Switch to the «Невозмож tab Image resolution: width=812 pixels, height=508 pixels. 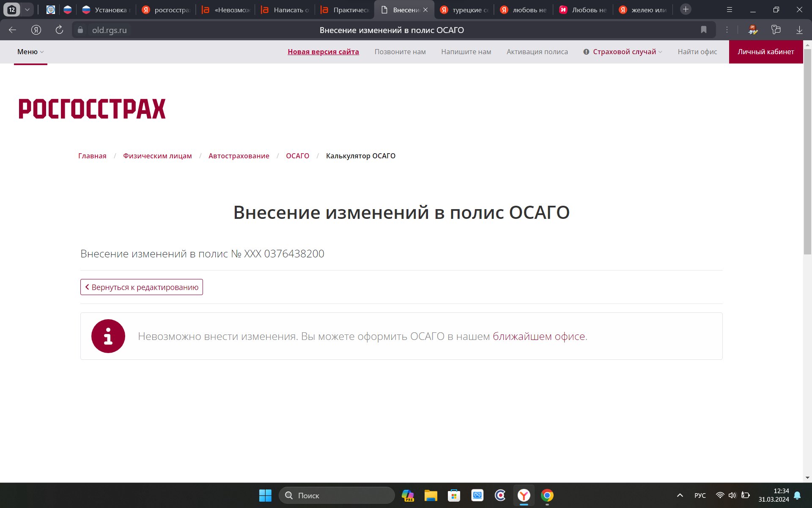click(226, 10)
